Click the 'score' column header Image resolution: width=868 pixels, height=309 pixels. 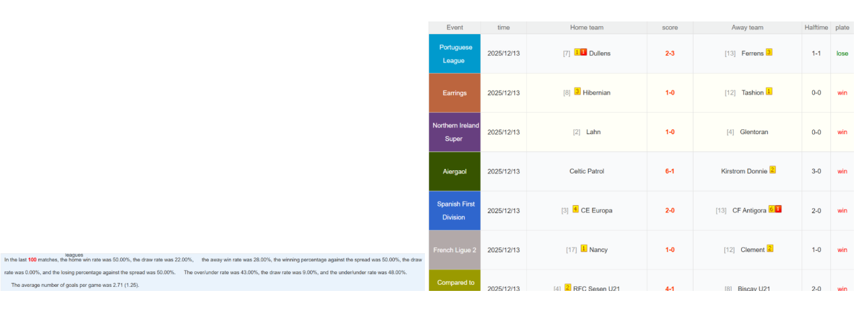pyautogui.click(x=669, y=27)
